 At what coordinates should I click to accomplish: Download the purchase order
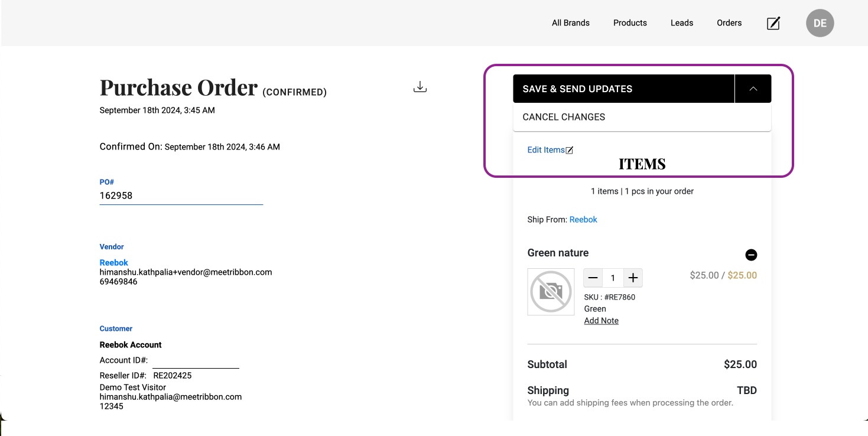pos(420,87)
